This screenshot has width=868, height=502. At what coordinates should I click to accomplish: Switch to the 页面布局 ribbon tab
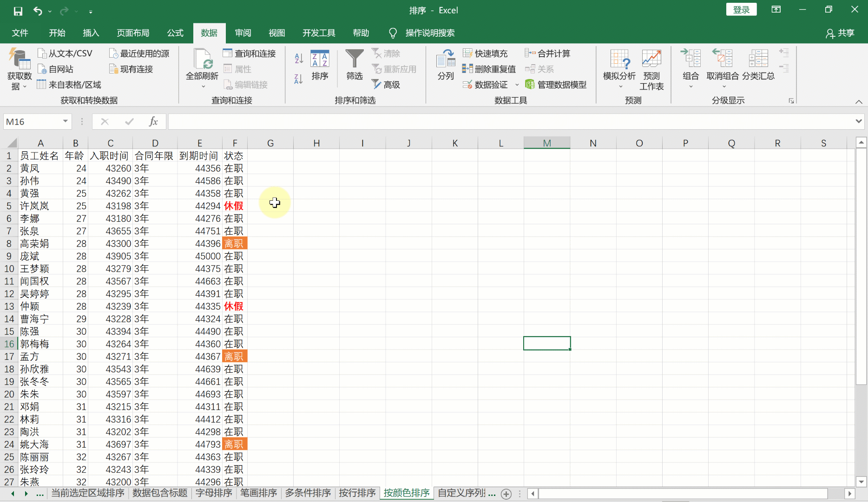click(133, 33)
